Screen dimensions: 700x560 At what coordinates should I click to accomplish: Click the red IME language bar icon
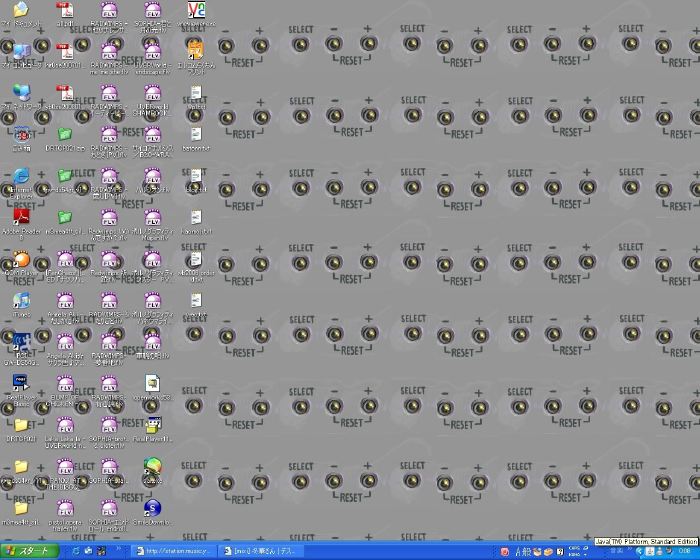505,552
